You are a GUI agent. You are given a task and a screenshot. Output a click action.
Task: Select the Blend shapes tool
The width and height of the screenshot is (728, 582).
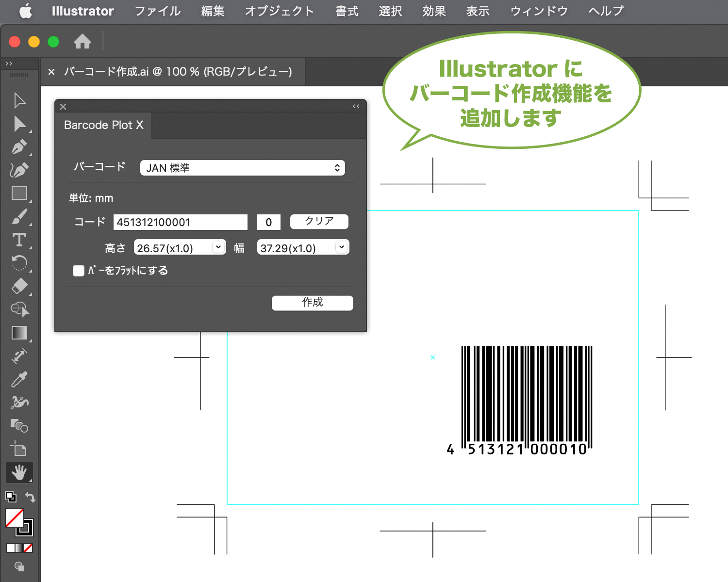point(19,426)
